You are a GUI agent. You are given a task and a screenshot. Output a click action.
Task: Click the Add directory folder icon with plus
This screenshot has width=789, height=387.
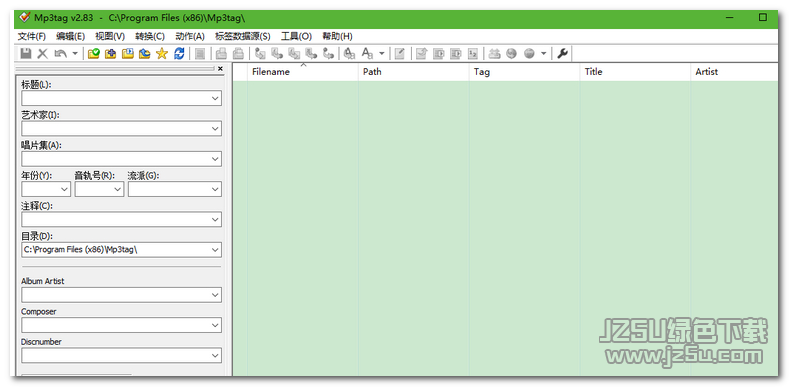(x=110, y=53)
